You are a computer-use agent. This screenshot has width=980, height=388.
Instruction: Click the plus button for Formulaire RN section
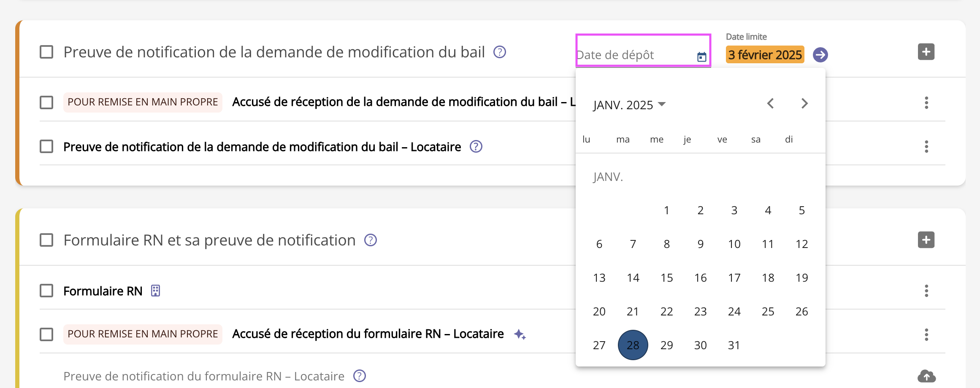click(926, 240)
